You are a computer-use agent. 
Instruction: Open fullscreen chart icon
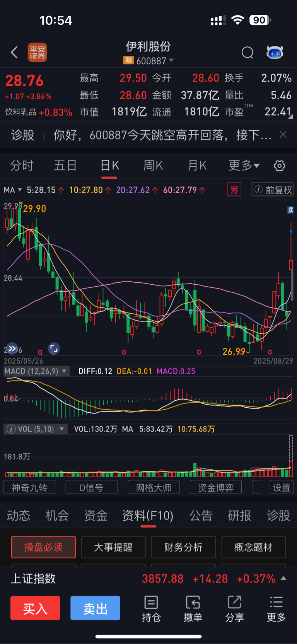[54, 348]
